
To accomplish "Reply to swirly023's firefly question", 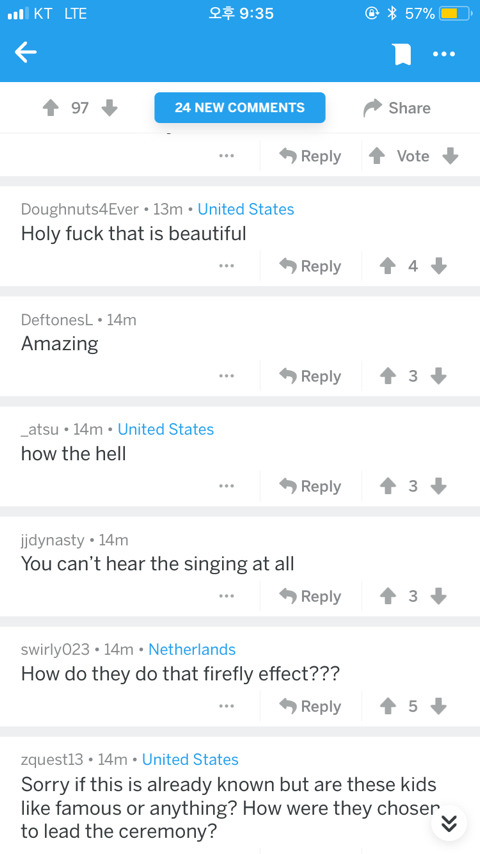I will pyautogui.click(x=311, y=706).
